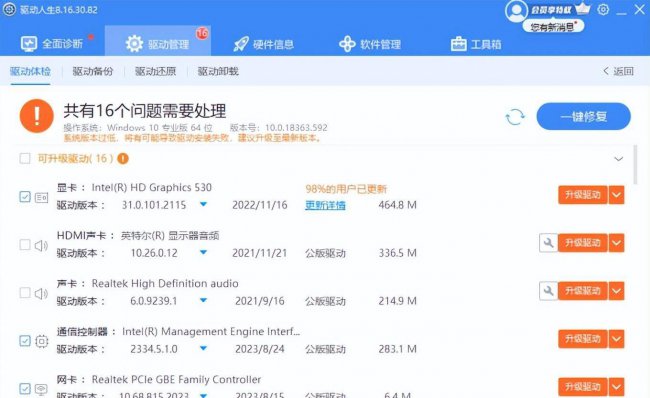Click the 驱动人生 app logo icon
This screenshot has height=398, width=650.
coord(9,9)
